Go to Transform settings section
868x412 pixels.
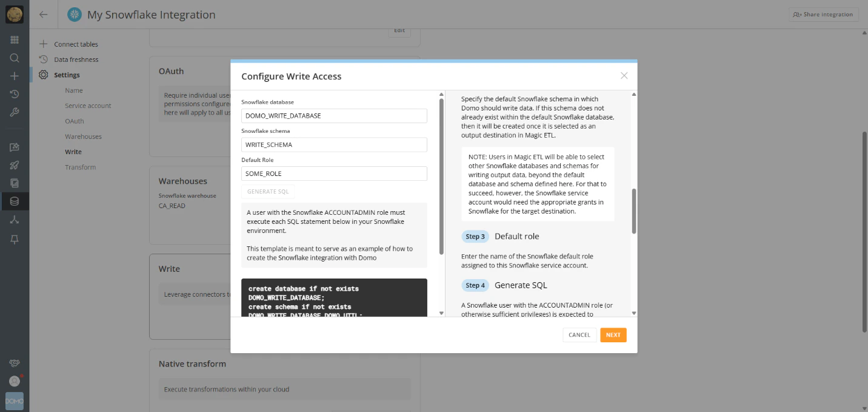point(80,167)
